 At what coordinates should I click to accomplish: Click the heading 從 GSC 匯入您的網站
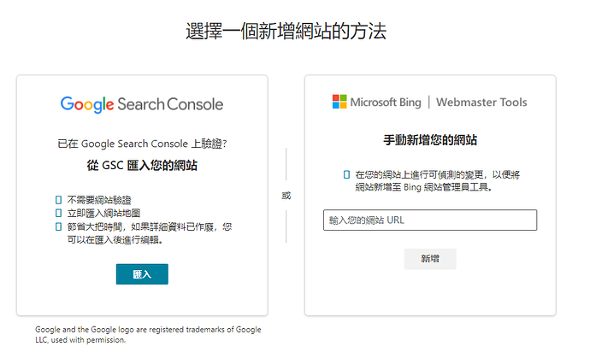pyautogui.click(x=142, y=166)
